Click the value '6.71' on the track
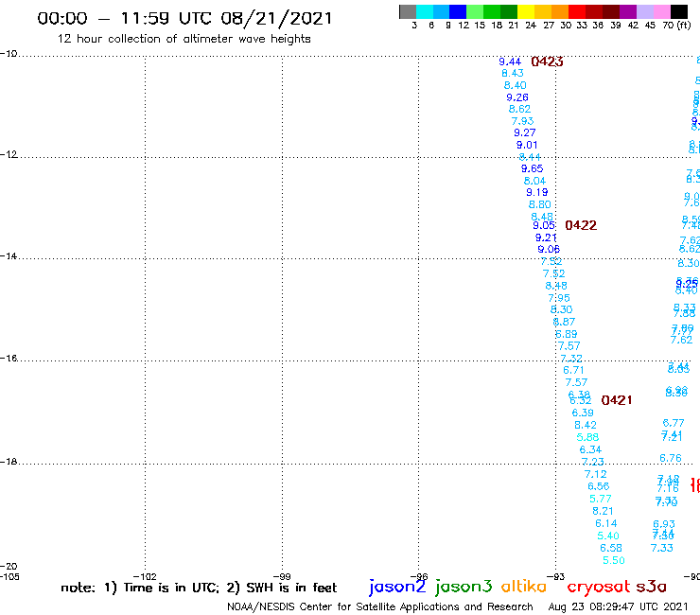The height and width of the screenshot is (615, 700). pos(573,370)
